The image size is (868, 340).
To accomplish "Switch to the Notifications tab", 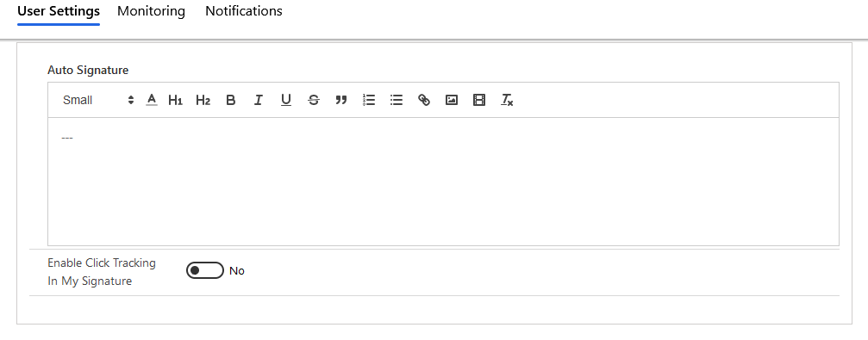I will click(244, 11).
